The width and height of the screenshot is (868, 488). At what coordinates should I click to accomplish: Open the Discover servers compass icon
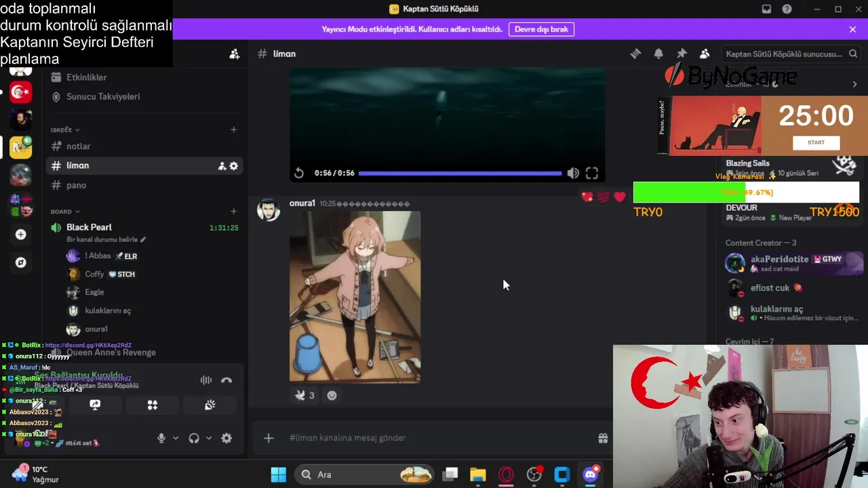21,263
